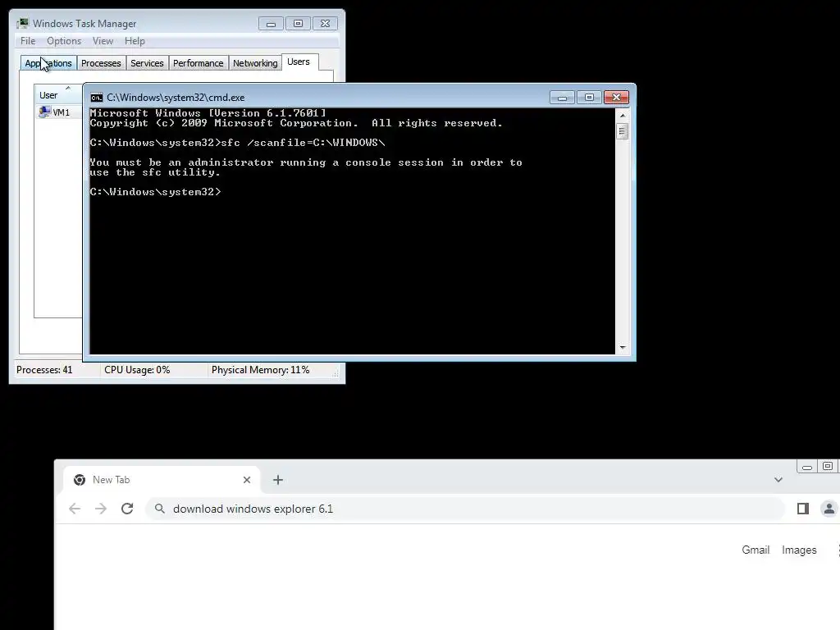Switch to the Performance tab
840x630 pixels.
198,63
